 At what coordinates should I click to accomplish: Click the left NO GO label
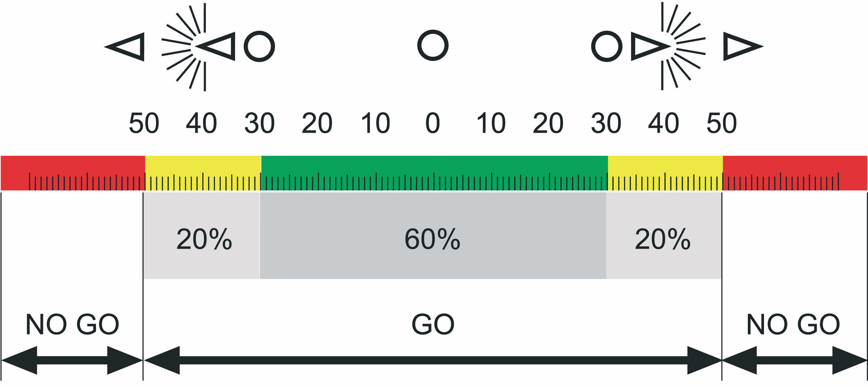click(72, 324)
